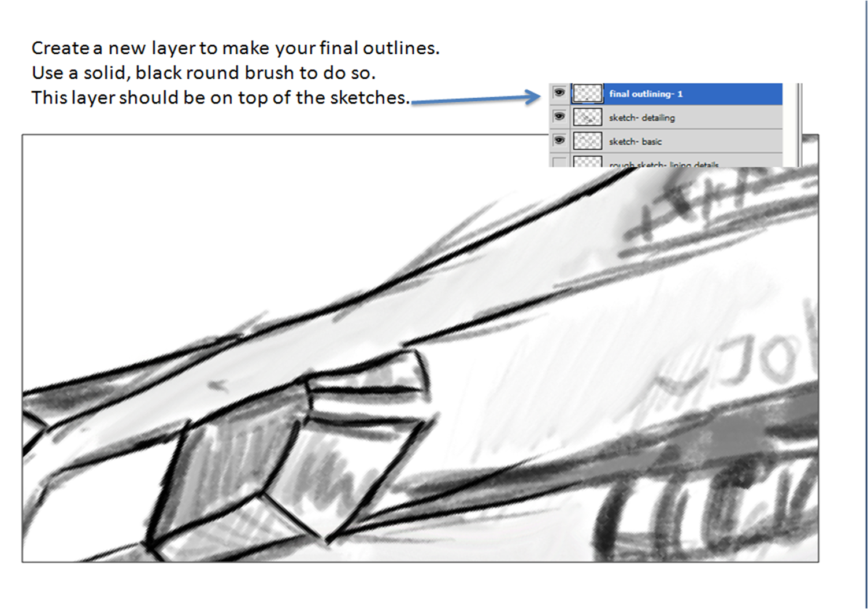Image resolution: width=868 pixels, height=609 pixels.
Task: Select the sketch- basic layer name
Action: 635,142
